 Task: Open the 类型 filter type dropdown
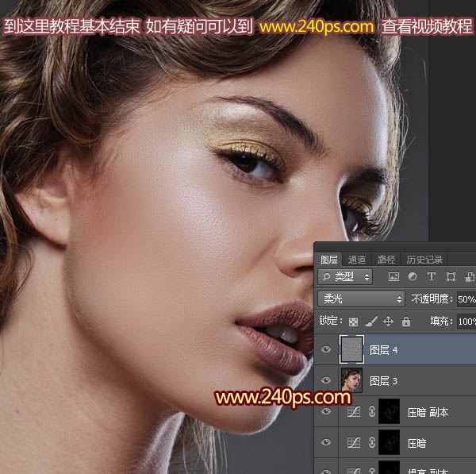345,277
